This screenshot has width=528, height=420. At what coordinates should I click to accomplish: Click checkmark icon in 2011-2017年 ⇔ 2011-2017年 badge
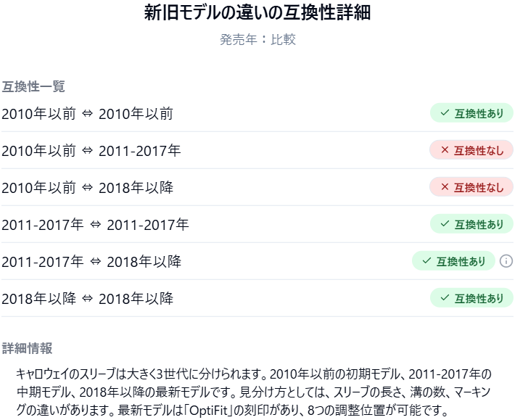[444, 224]
